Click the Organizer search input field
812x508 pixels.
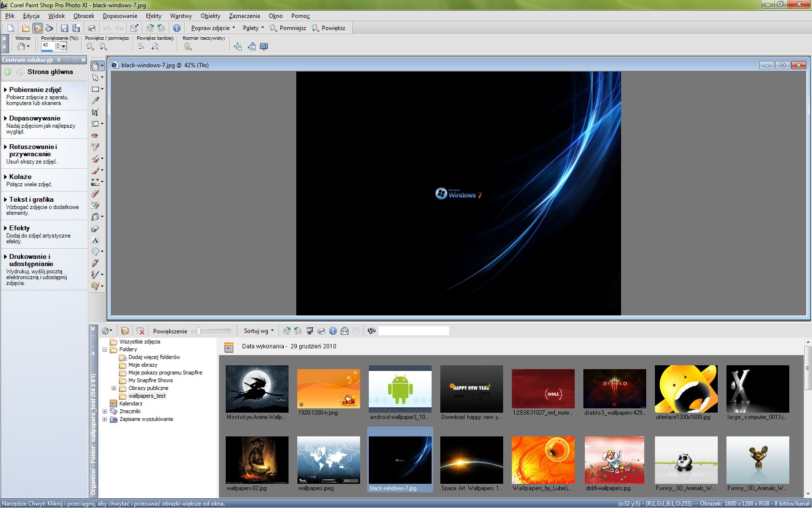[x=414, y=331]
